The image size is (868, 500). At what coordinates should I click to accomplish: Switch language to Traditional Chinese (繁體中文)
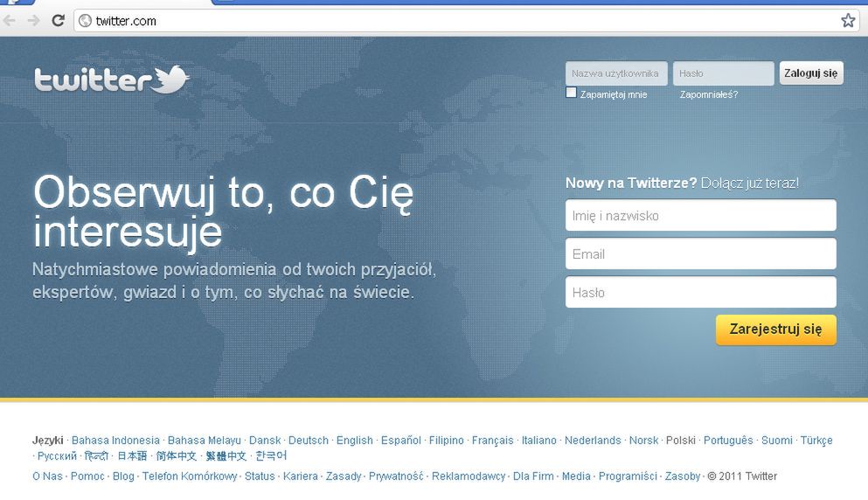[x=226, y=456]
